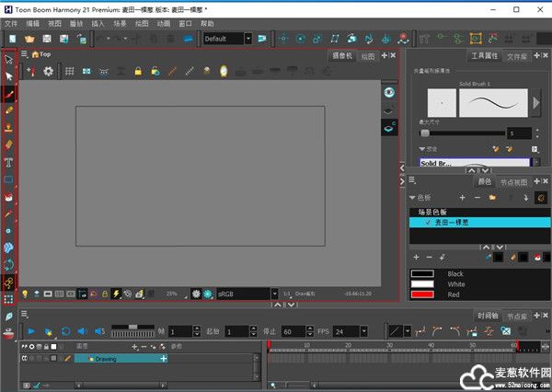Click the 停止 frame input field
Viewport: 552px width, 392px height.
coord(293,330)
